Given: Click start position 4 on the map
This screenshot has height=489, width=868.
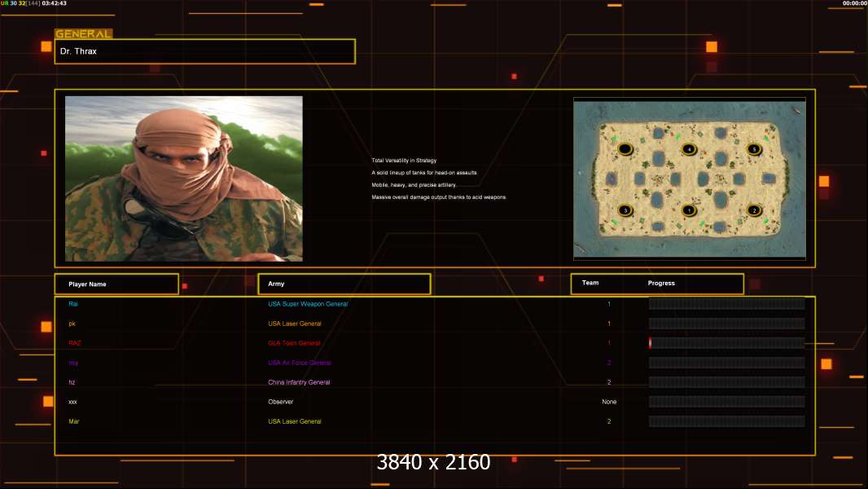Looking at the screenshot, I should (x=689, y=149).
